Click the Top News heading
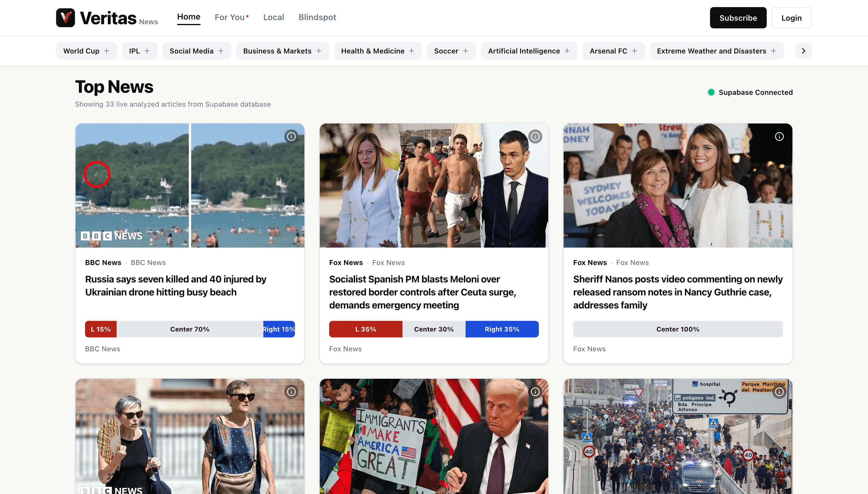Image resolution: width=868 pixels, height=494 pixels. click(x=114, y=87)
